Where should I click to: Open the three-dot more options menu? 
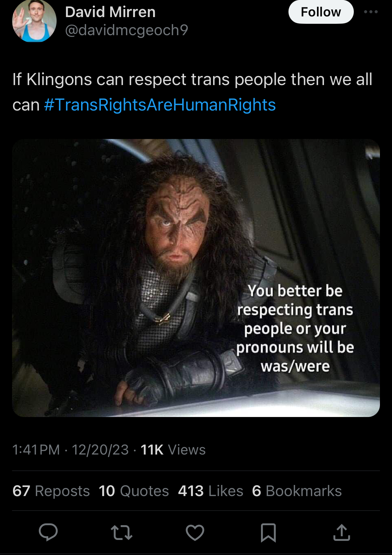pyautogui.click(x=371, y=12)
